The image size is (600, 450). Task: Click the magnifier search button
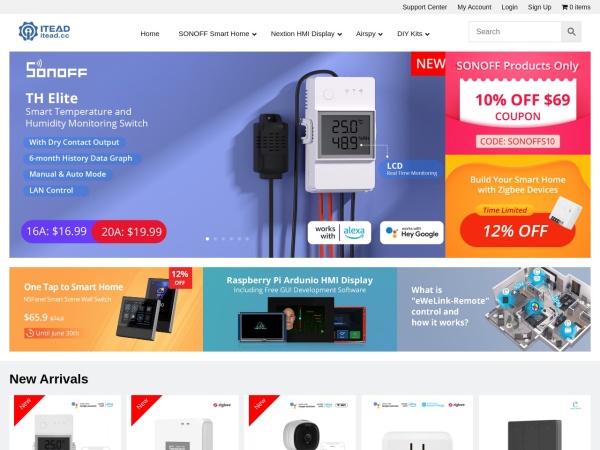571,32
